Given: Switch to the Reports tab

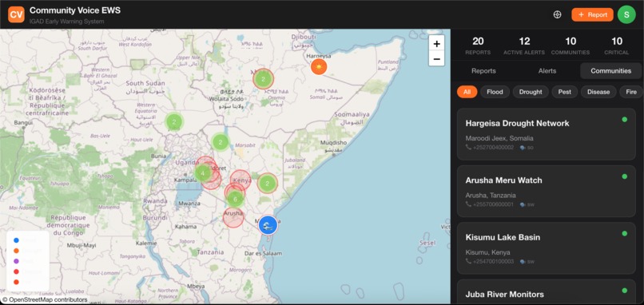Looking at the screenshot, I should [484, 71].
